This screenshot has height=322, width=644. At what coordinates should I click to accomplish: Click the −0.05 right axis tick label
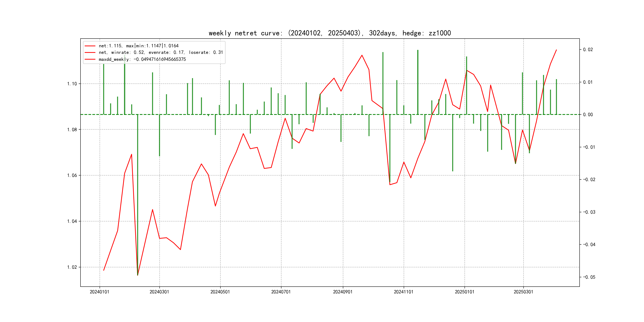click(x=589, y=277)
